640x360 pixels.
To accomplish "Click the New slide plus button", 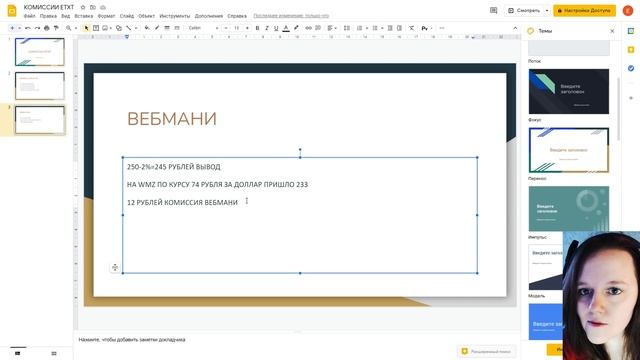I will [12, 28].
